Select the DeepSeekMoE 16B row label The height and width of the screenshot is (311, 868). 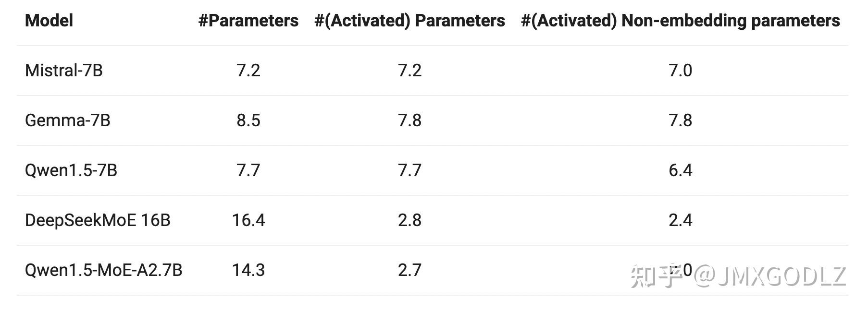pos(98,220)
